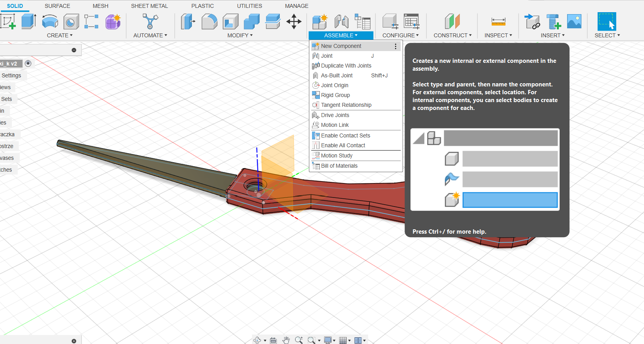Viewport: 644px width, 344px height.
Task: Toggle the active component radio button
Action: (x=28, y=63)
